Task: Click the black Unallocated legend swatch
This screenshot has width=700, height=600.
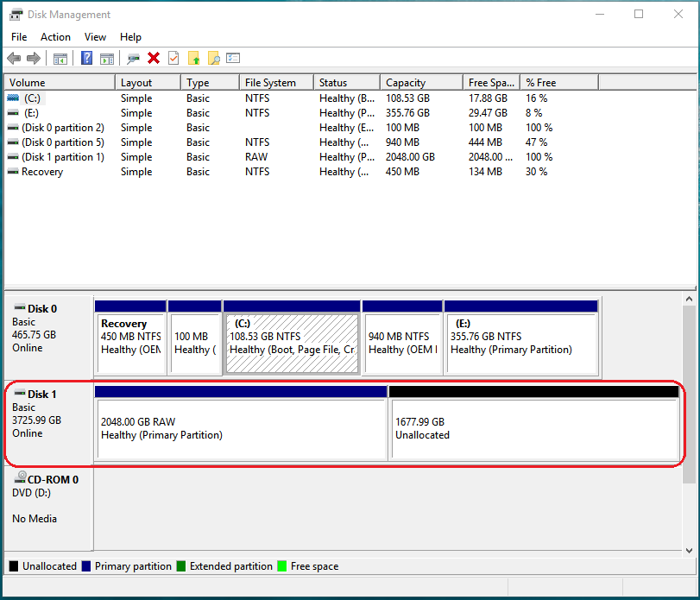Action: pyautogui.click(x=14, y=566)
